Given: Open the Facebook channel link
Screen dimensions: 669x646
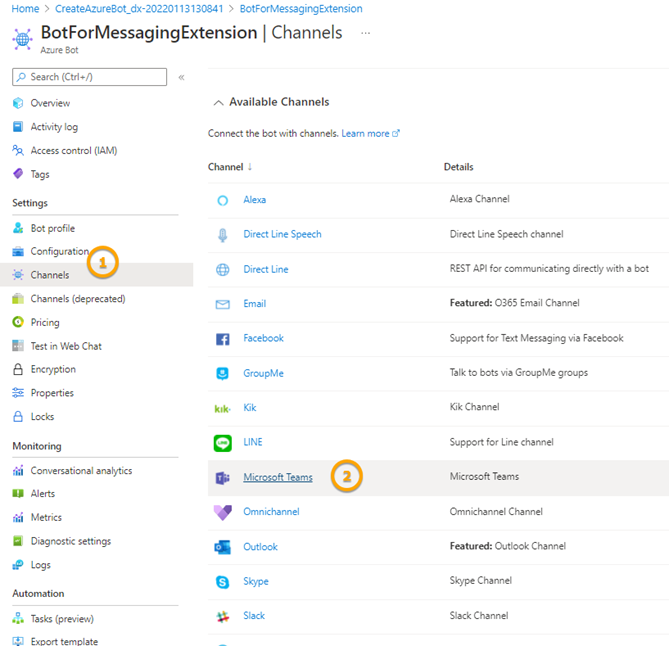Looking at the screenshot, I should 263,338.
